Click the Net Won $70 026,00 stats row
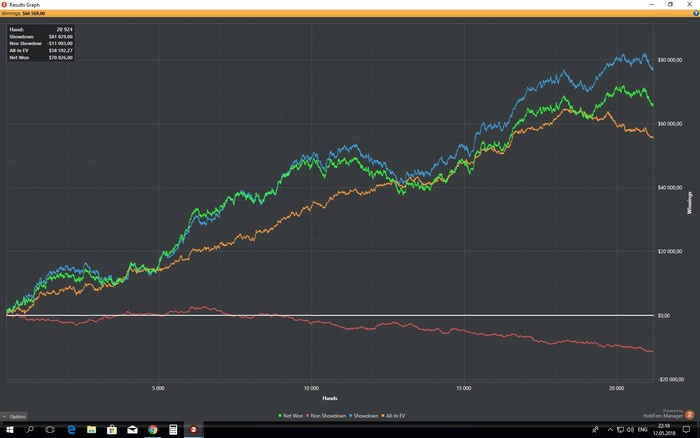Screen dimensions: 700x438 pyautogui.click(x=41, y=58)
